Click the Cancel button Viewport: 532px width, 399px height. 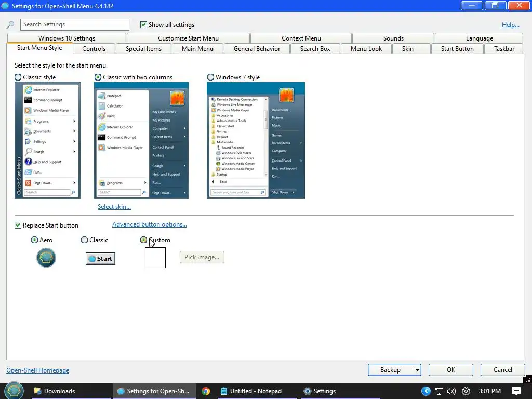coord(502,370)
